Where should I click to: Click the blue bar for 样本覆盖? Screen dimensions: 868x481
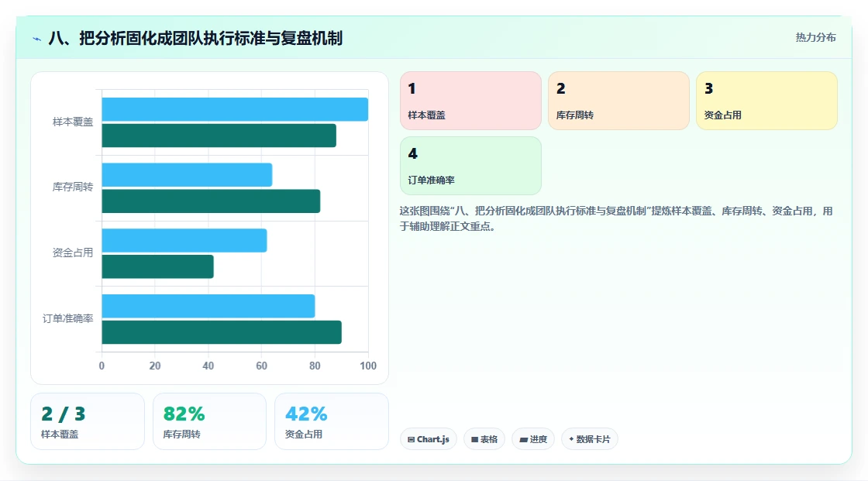235,109
